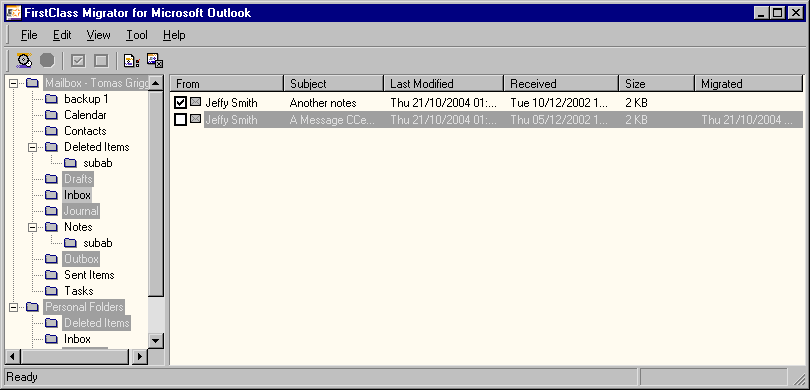Click the gray octagon Stop icon

point(47,60)
